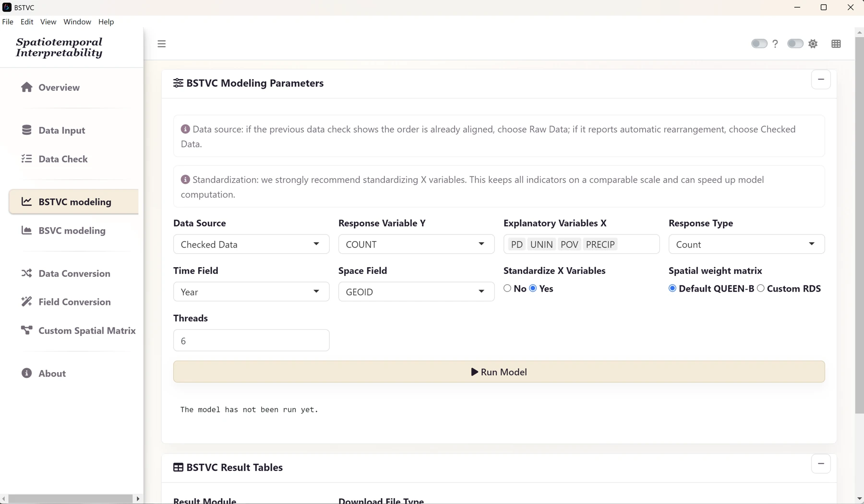Open the Time Field Year dropdown

point(251,292)
